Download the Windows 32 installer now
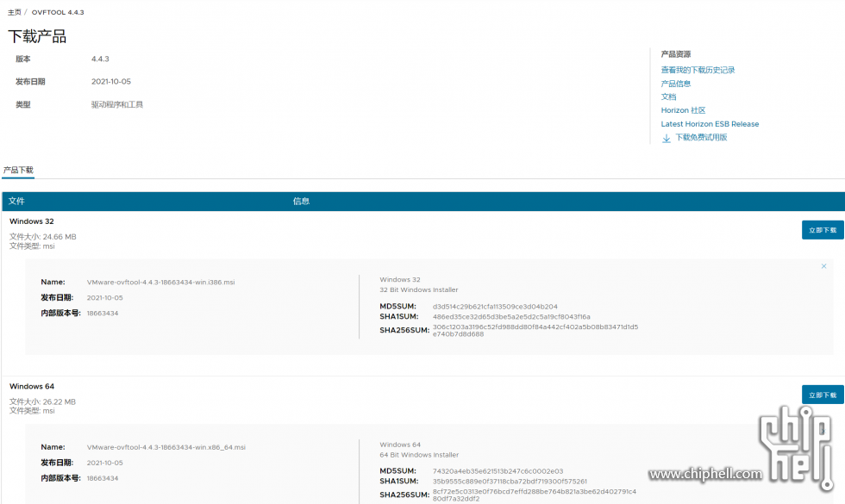Screen dimensions: 845x504 click(823, 230)
